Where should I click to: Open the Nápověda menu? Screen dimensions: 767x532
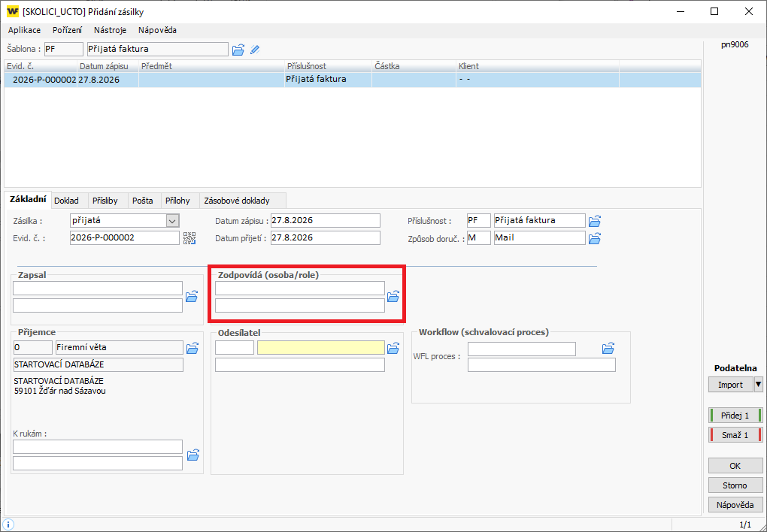point(157,30)
